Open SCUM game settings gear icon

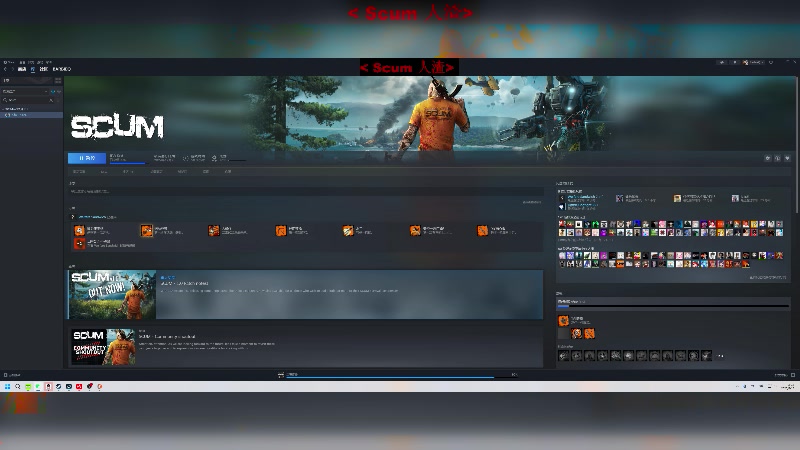(768, 158)
